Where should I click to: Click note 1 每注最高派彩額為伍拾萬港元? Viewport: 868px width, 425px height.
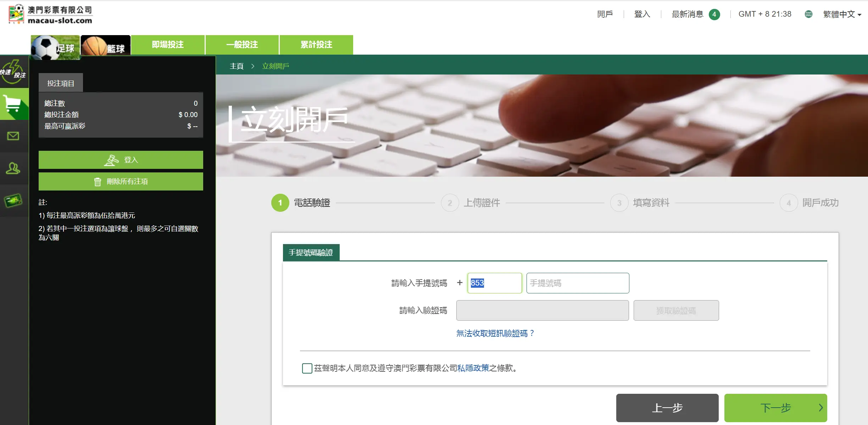tap(87, 215)
